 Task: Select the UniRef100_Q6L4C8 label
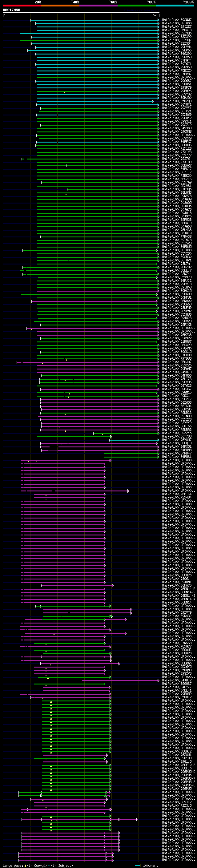point(177,230)
